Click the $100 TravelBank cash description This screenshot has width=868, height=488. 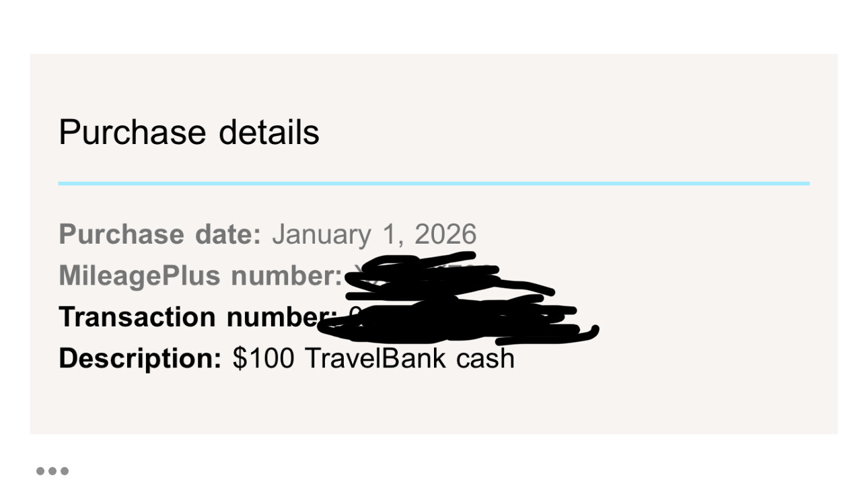373,358
